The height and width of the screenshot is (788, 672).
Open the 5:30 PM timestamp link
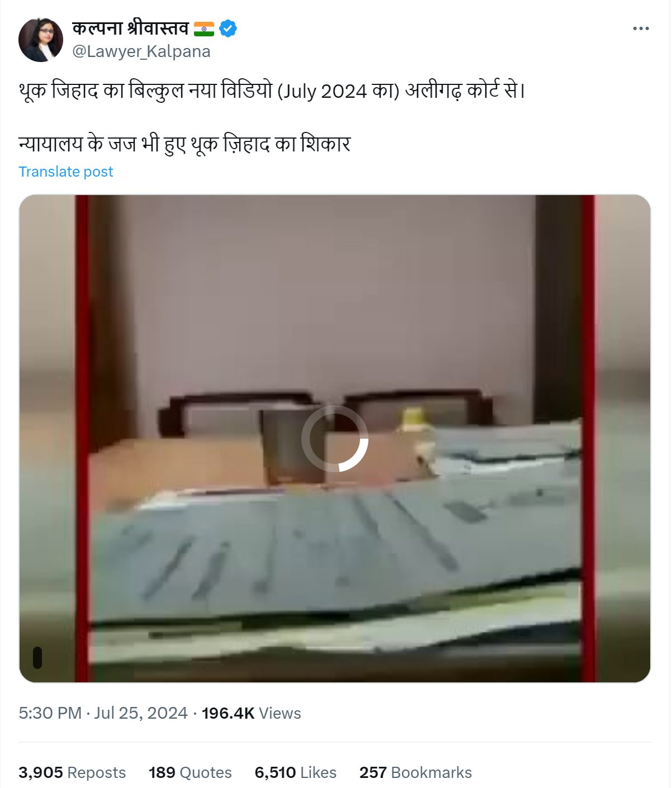(50, 713)
